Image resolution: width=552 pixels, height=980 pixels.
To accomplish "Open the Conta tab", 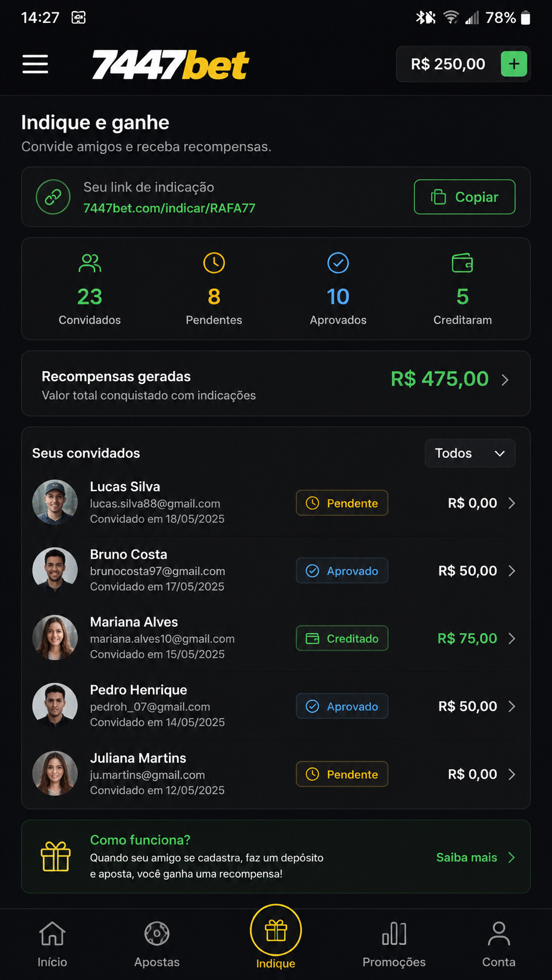I will click(x=499, y=944).
